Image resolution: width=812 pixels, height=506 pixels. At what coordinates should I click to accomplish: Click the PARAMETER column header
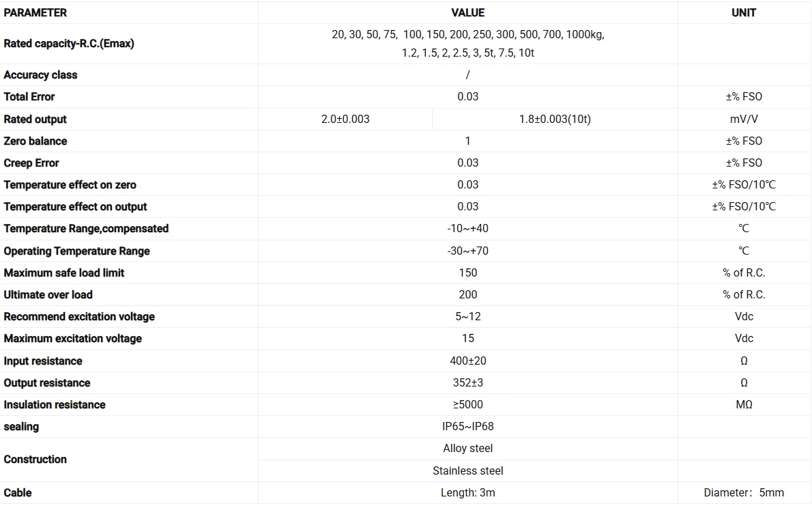click(35, 12)
